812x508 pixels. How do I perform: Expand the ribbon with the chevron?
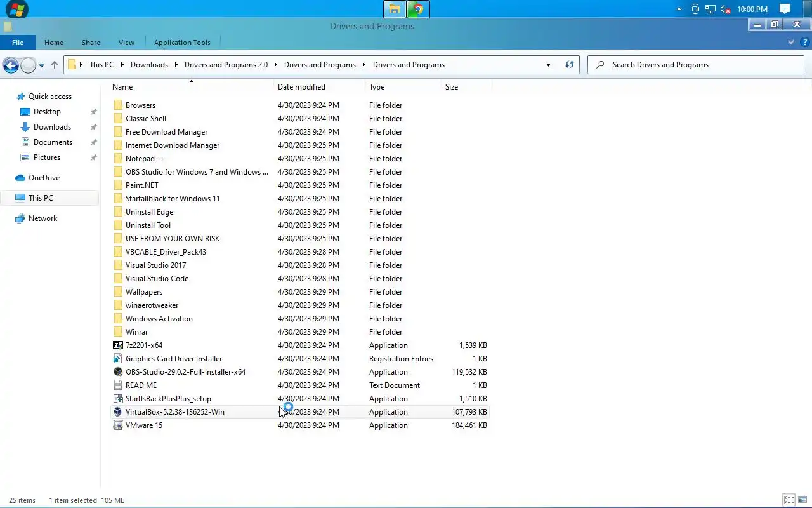point(791,43)
